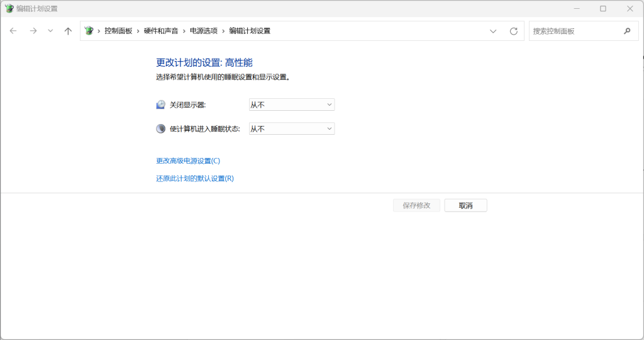The width and height of the screenshot is (644, 340).
Task: Click the window title icon 编辑计划设置
Action: point(9,9)
